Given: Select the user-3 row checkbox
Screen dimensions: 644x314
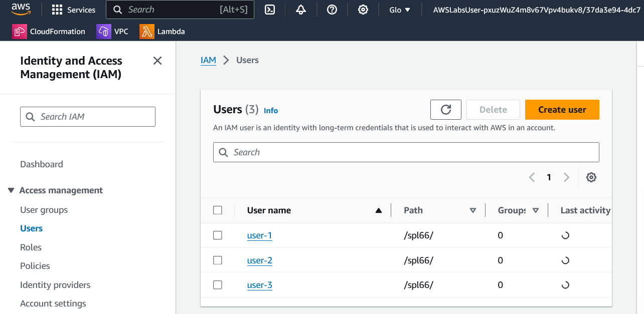Looking at the screenshot, I should click(x=218, y=284).
